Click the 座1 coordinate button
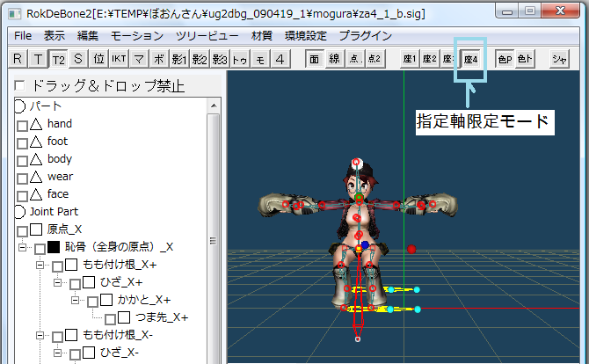 tap(410, 59)
